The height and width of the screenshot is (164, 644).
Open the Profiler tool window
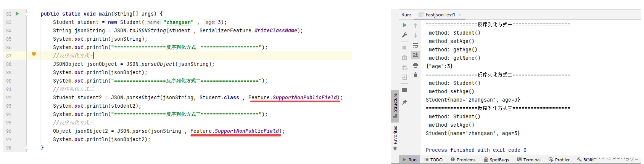559,160
